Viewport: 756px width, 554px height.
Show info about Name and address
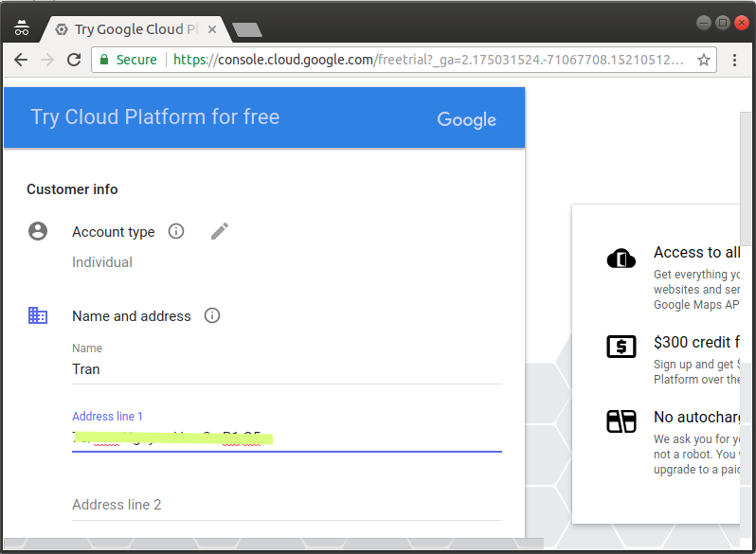tap(212, 315)
